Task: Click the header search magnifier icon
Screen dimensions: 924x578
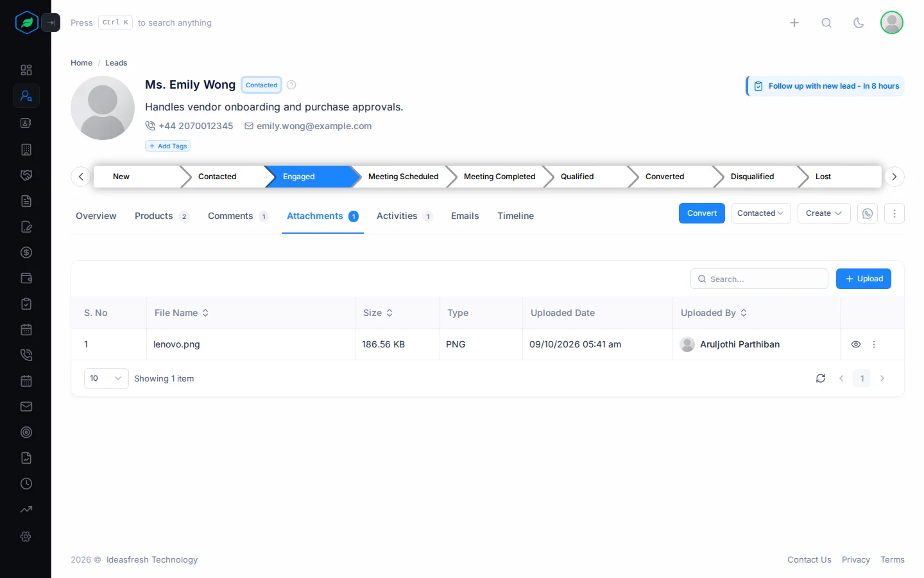Action: click(x=826, y=23)
